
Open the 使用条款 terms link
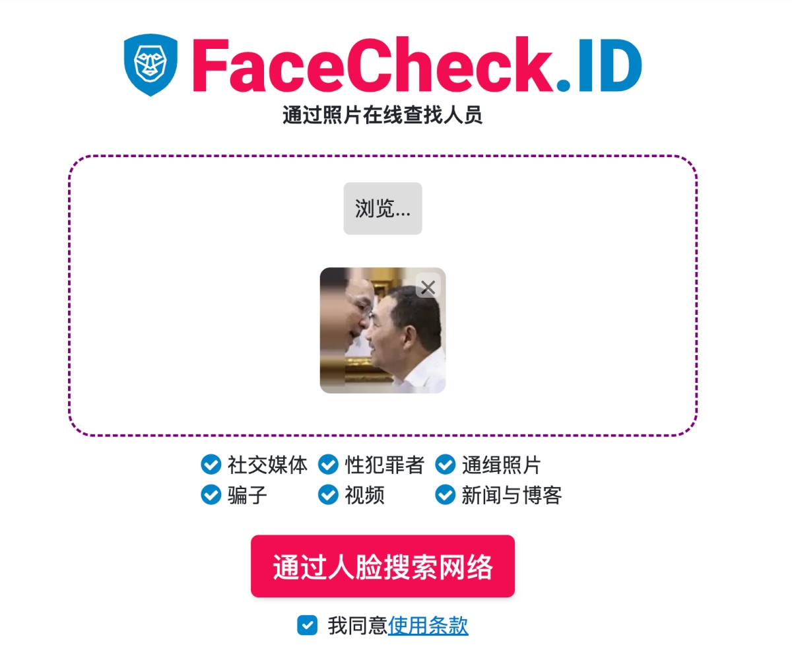(x=428, y=625)
